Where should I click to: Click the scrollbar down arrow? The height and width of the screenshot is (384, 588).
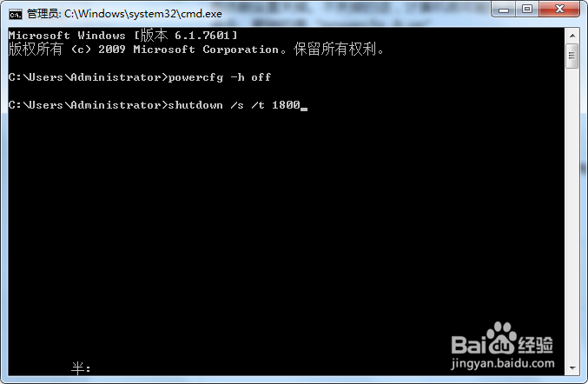572,367
